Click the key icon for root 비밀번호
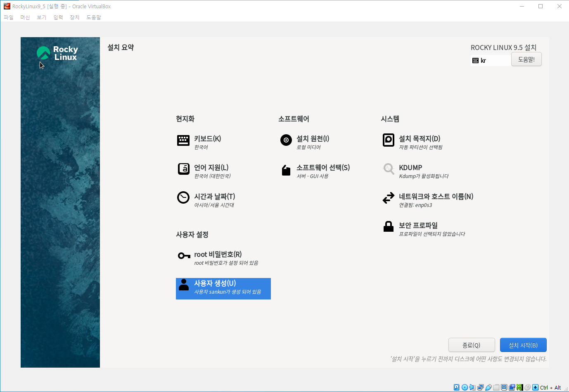Viewport: 569px width, 392px height. coord(184,256)
